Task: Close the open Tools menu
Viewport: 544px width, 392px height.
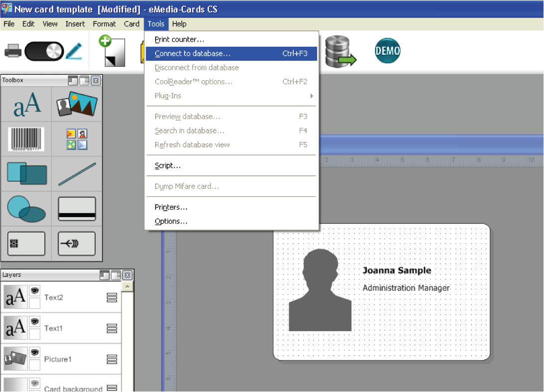Action: click(x=156, y=24)
